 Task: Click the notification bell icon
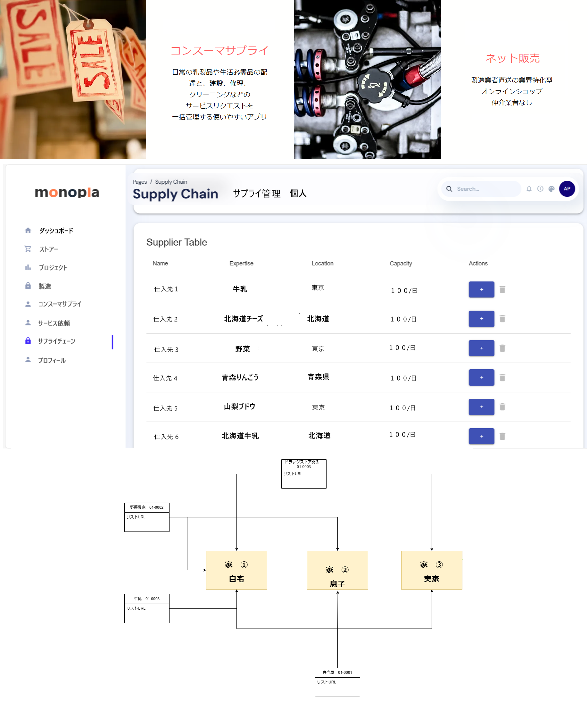click(x=530, y=189)
